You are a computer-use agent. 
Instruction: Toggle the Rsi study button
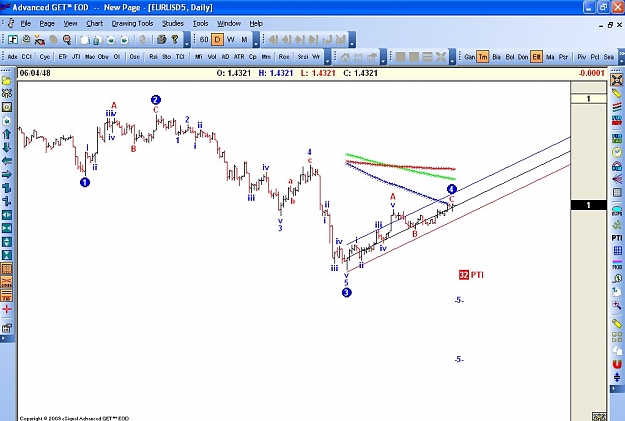pyautogui.click(x=153, y=57)
